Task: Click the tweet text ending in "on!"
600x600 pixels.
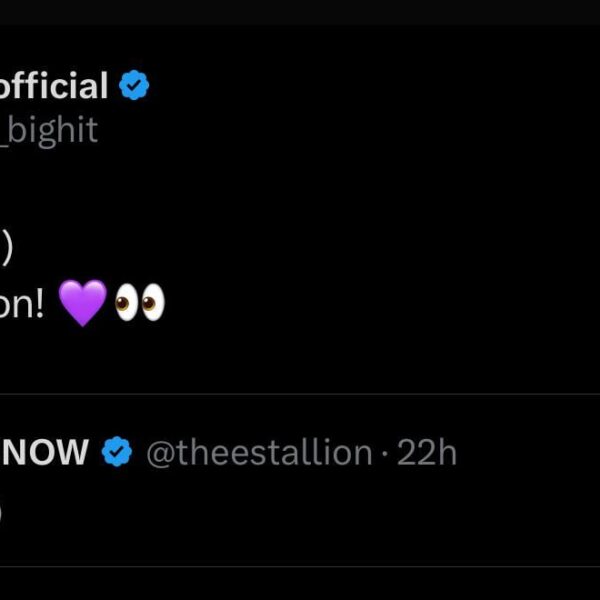Action: point(22,303)
